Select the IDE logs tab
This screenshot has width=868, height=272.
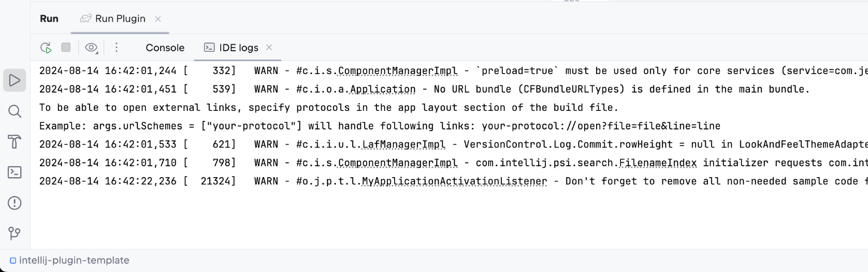pos(238,48)
